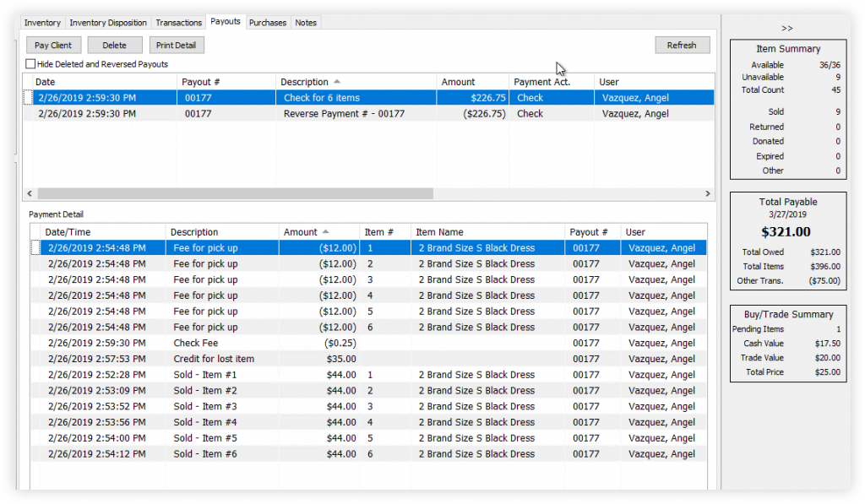This screenshot has height=504, width=865.
Task: Click the Payout # column header in payouts
Action: coord(200,82)
